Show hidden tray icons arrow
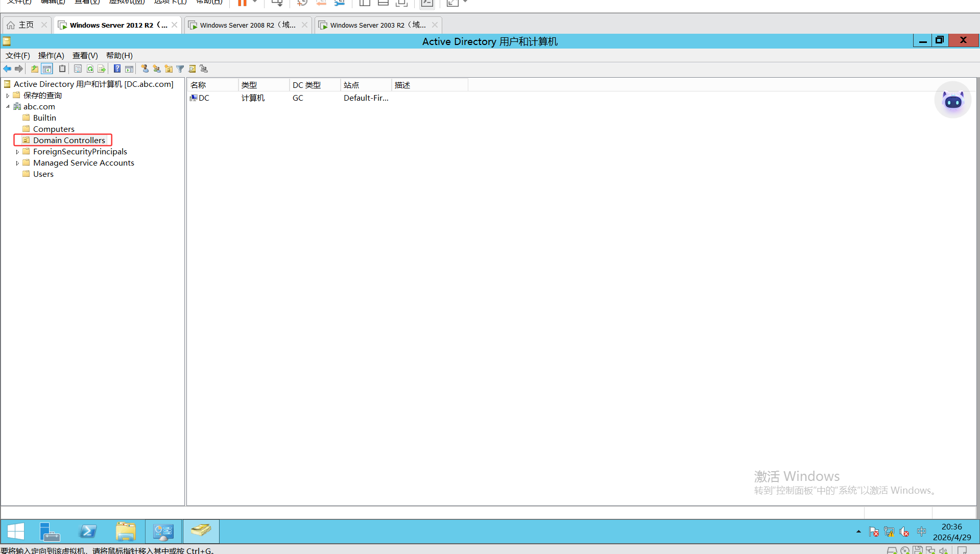 [x=858, y=532]
